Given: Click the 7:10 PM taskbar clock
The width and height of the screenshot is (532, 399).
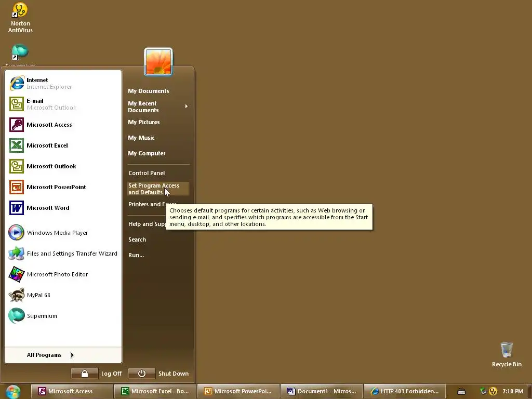Looking at the screenshot, I should [513, 391].
